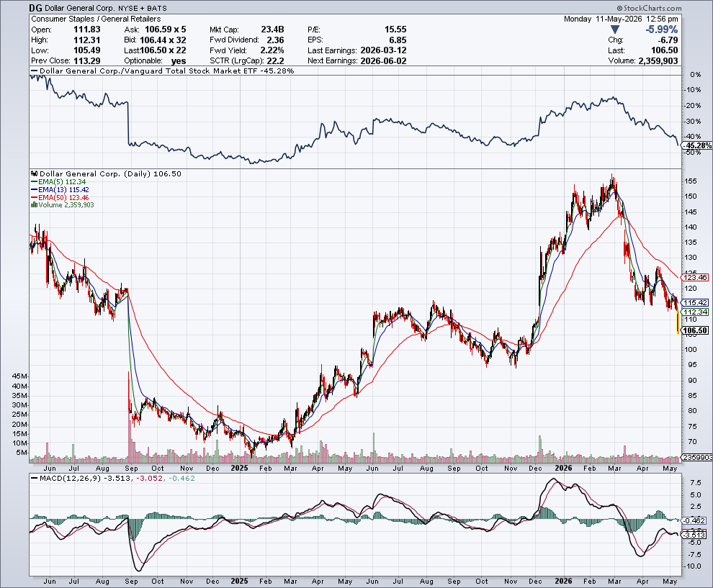Click the Low 105.49 value
This screenshot has height=588, width=713.
tap(87, 50)
